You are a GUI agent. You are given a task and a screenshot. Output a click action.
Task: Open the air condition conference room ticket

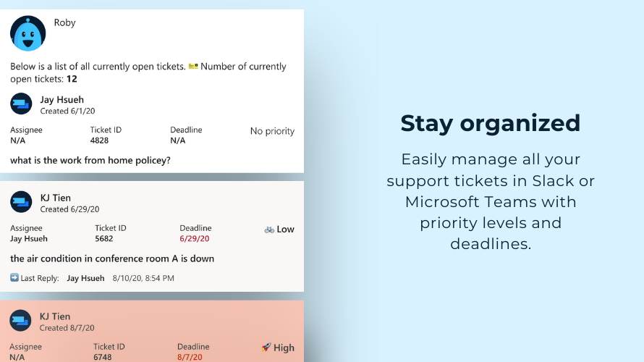(x=112, y=258)
